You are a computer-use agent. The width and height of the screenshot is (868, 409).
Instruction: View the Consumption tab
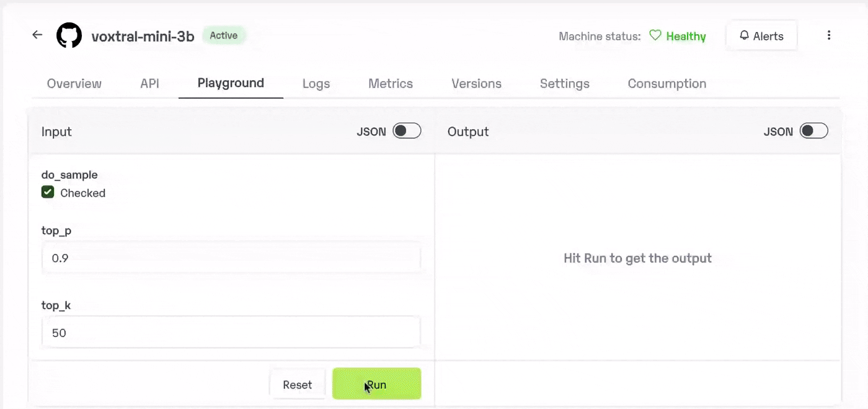[667, 84]
